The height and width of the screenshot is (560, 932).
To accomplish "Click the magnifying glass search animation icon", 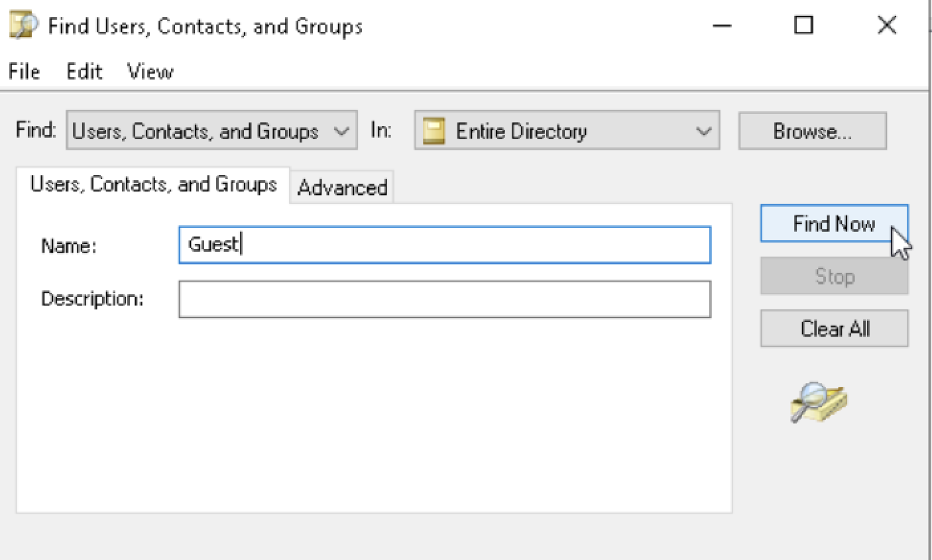I will click(x=819, y=402).
